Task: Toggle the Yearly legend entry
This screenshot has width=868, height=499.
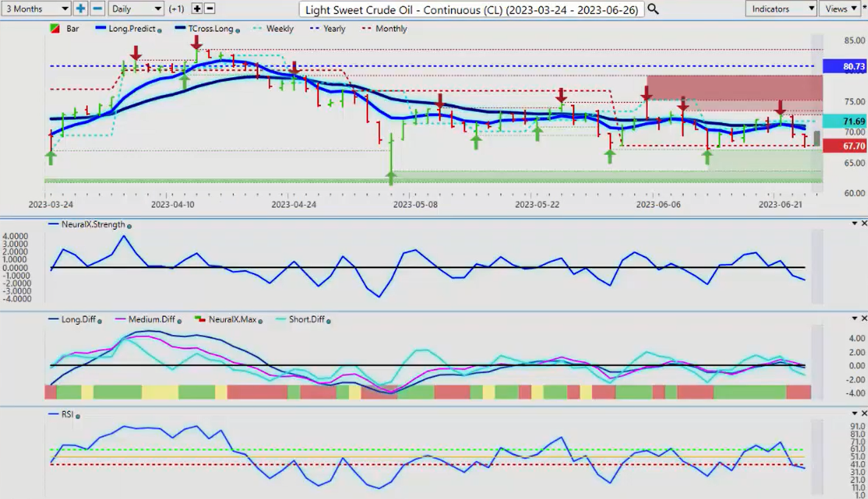Action: click(x=334, y=29)
